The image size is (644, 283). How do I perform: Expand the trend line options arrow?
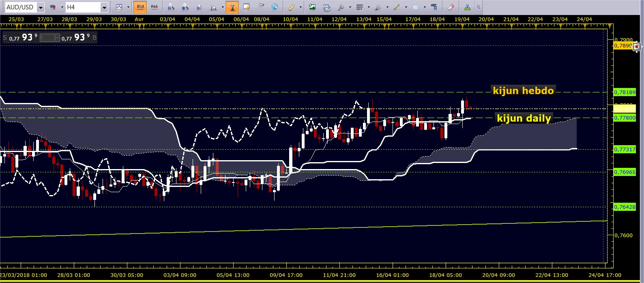pos(406,7)
